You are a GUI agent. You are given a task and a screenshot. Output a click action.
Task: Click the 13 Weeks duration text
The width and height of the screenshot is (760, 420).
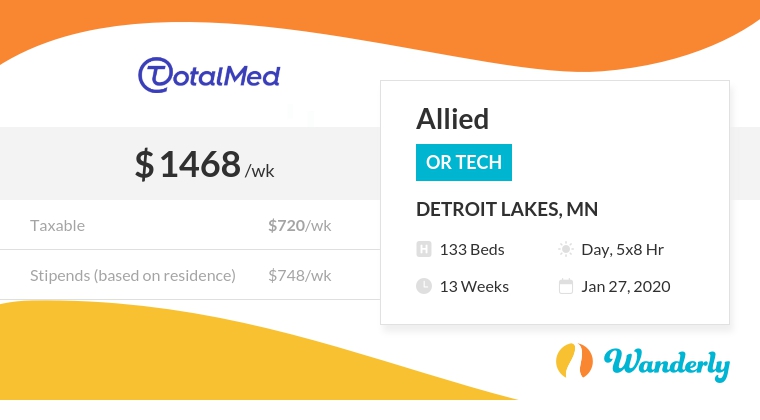point(474,287)
